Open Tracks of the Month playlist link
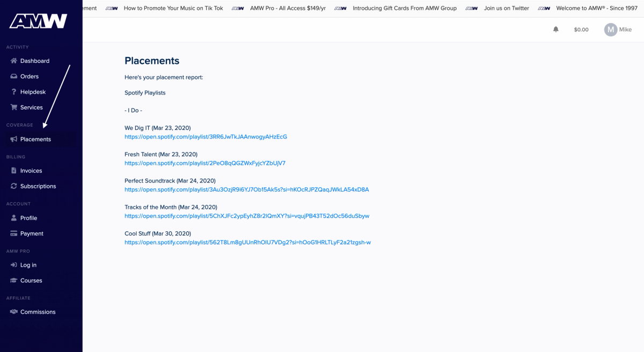The height and width of the screenshot is (352, 644). (x=247, y=216)
